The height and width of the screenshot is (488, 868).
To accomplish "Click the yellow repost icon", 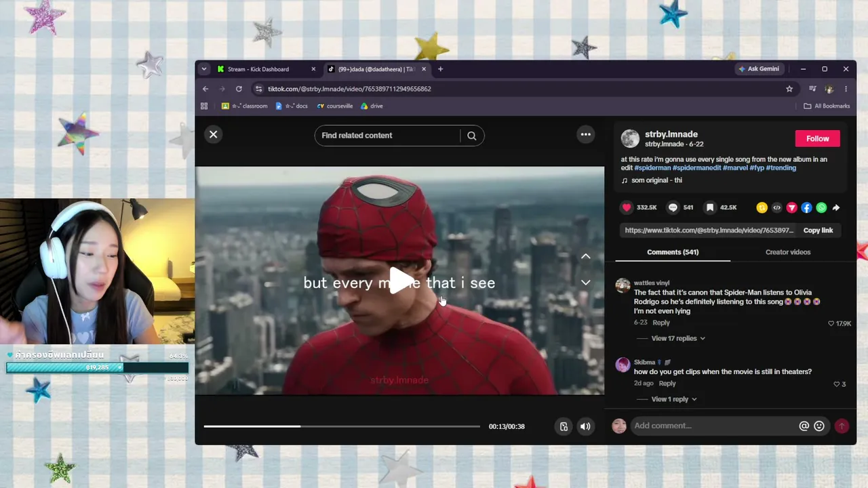I will point(762,208).
